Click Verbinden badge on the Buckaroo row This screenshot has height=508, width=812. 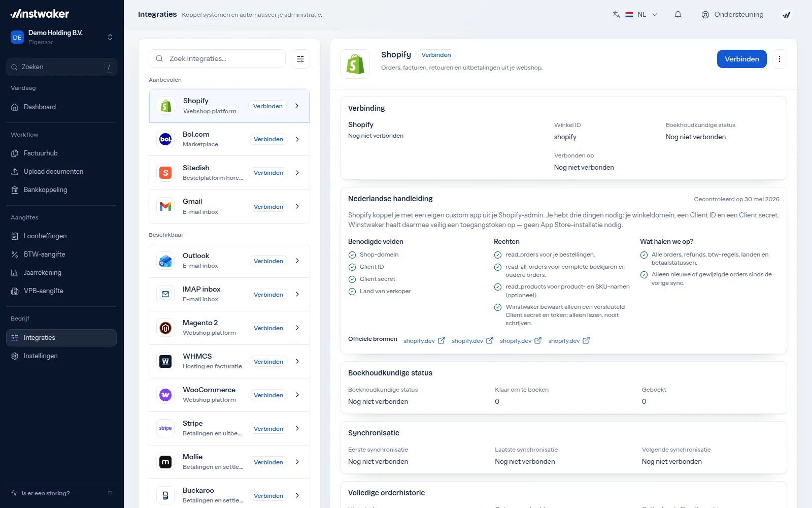click(x=268, y=496)
